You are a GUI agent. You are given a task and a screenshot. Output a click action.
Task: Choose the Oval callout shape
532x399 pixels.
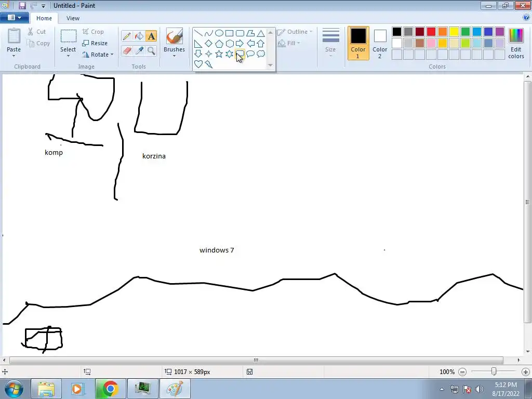[250, 54]
